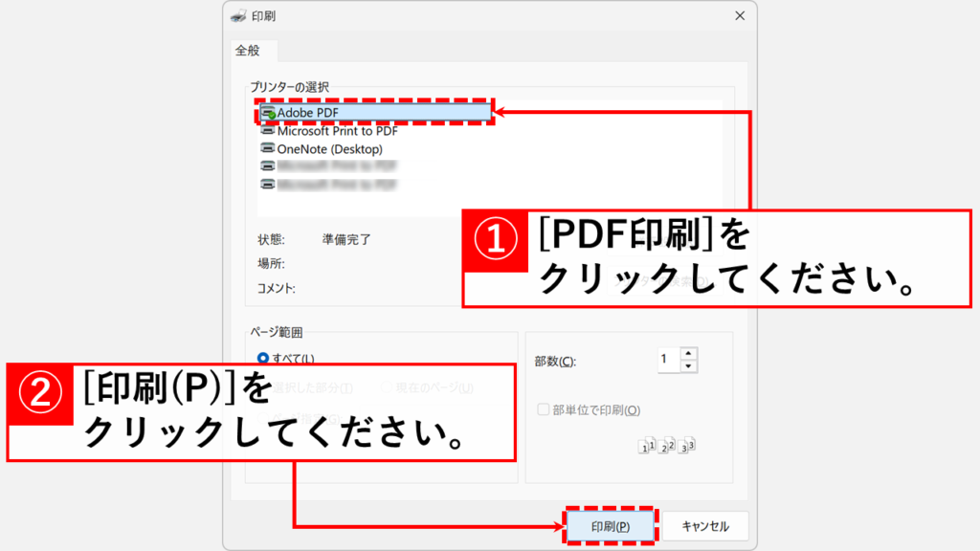Viewport: 980px width, 551px height.
Task: Click the OneNote (Desktop) printer icon
Action: coord(268,148)
